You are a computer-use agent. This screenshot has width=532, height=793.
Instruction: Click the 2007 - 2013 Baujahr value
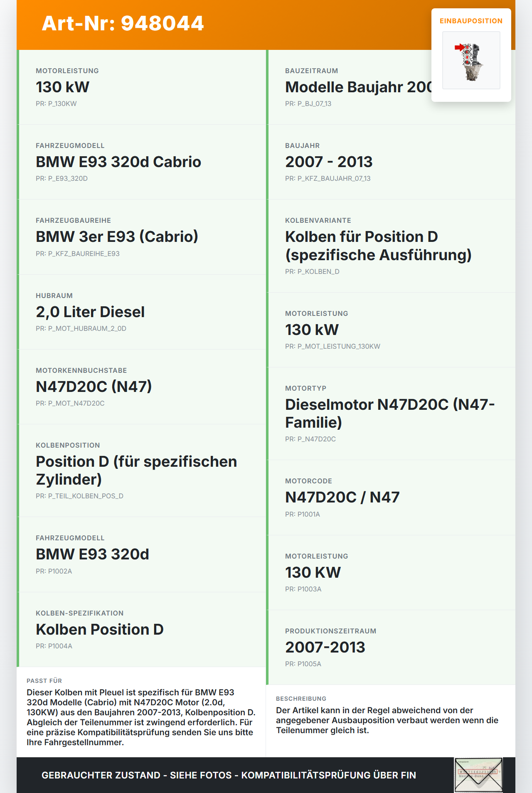tap(329, 162)
